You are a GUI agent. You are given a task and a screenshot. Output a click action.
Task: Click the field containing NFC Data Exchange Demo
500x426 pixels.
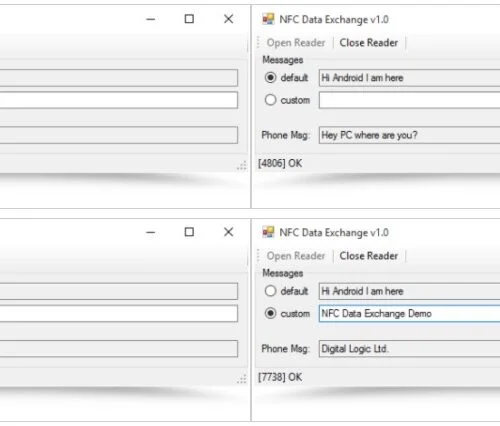(x=409, y=313)
